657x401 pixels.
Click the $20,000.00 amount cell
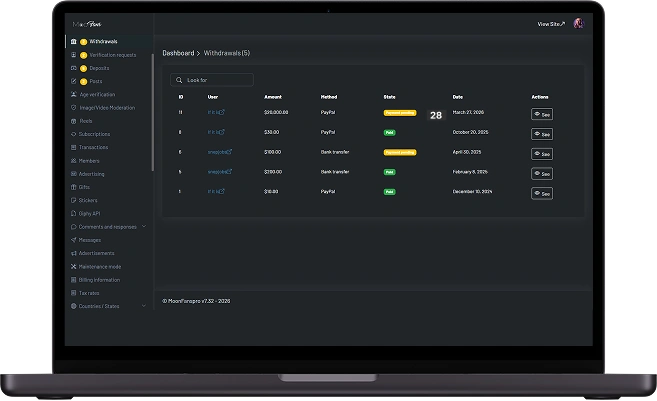(276, 112)
